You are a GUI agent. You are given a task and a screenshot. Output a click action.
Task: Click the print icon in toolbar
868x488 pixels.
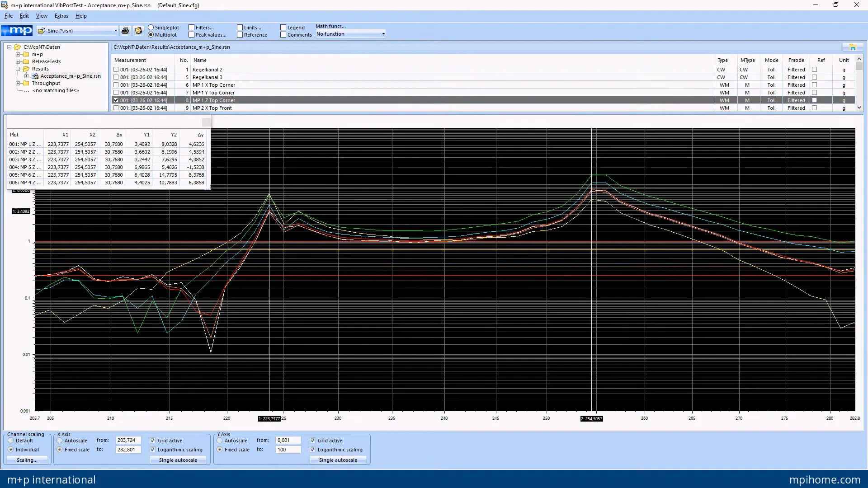[x=125, y=31]
